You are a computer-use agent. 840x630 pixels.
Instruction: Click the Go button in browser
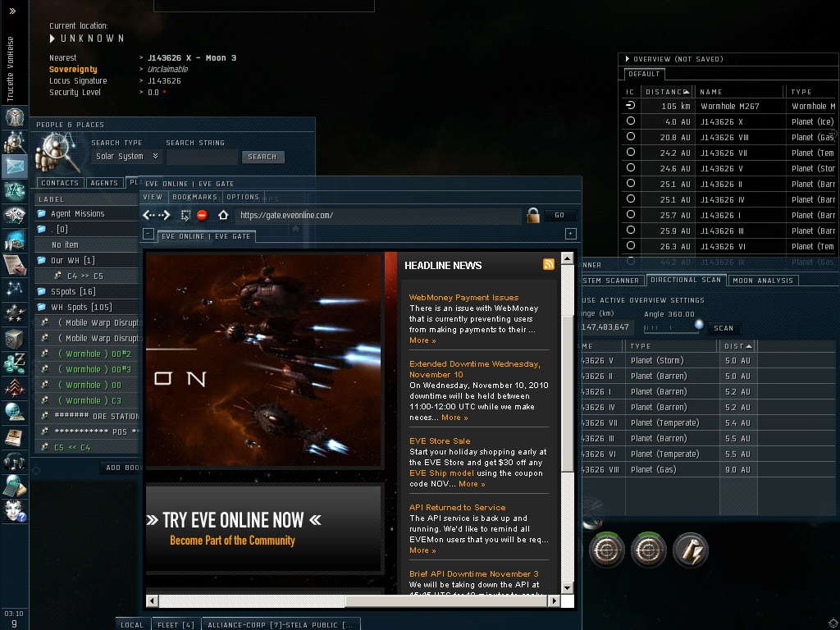point(559,215)
